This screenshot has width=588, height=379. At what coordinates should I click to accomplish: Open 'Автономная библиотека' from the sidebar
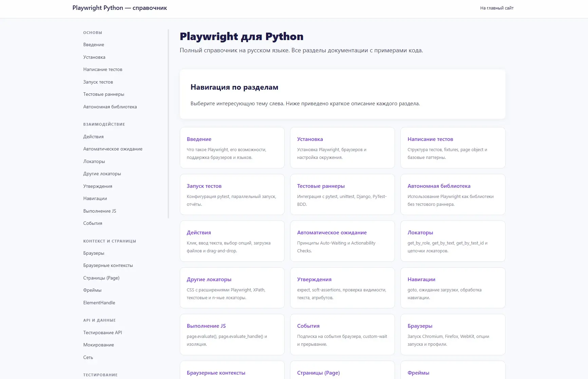coord(110,107)
